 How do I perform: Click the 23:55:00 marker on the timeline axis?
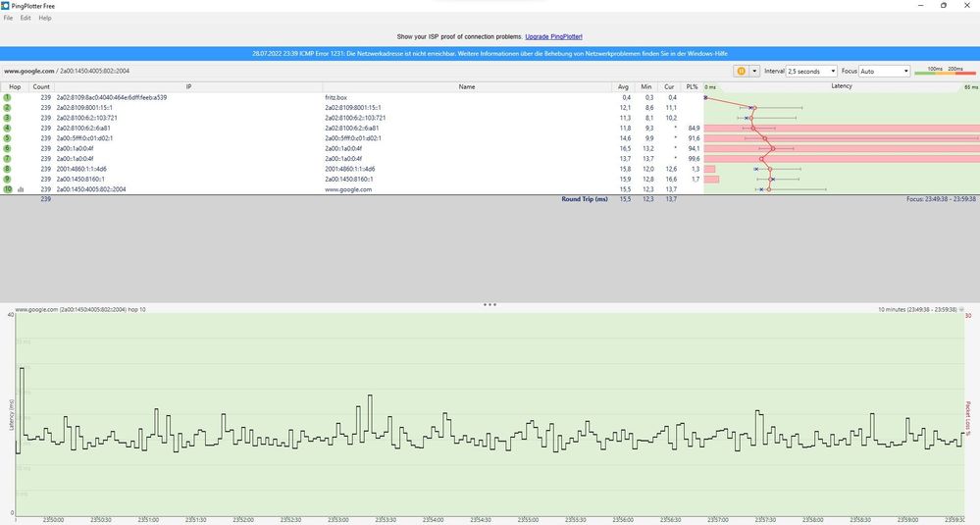tap(528, 519)
